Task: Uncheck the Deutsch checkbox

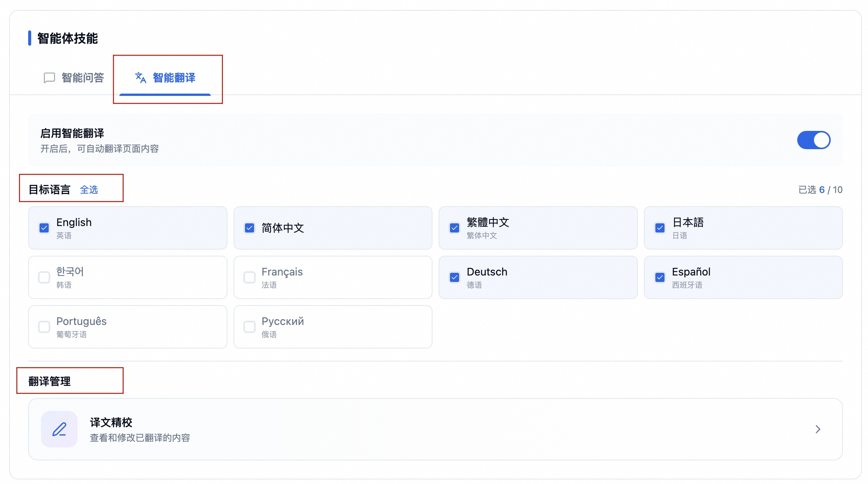Action: 455,277
